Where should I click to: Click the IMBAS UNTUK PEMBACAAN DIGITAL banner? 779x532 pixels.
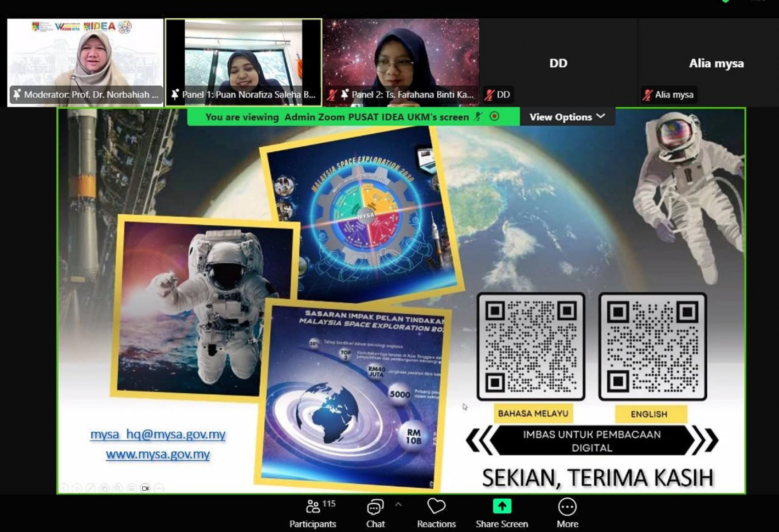tap(592, 441)
